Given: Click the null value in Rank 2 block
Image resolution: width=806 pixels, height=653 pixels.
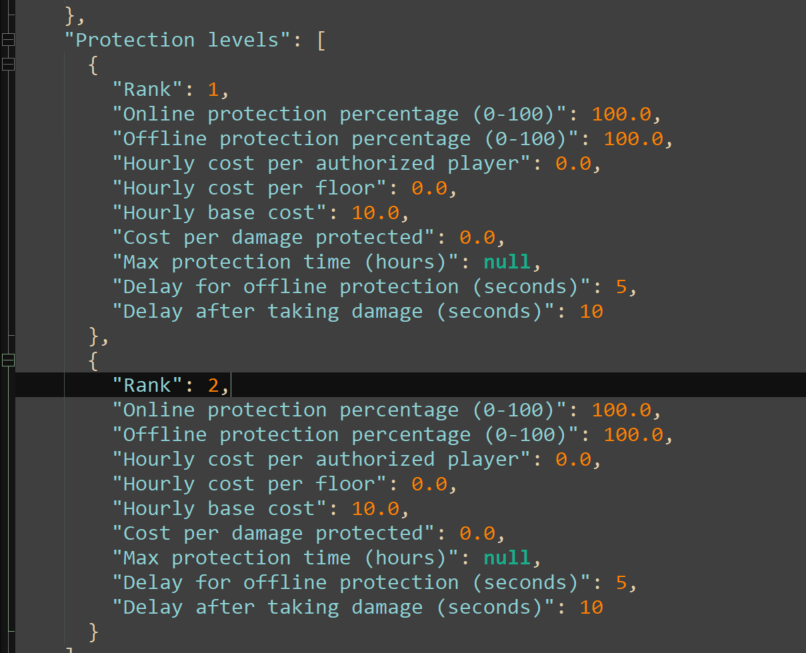Looking at the screenshot, I should coord(507,558).
